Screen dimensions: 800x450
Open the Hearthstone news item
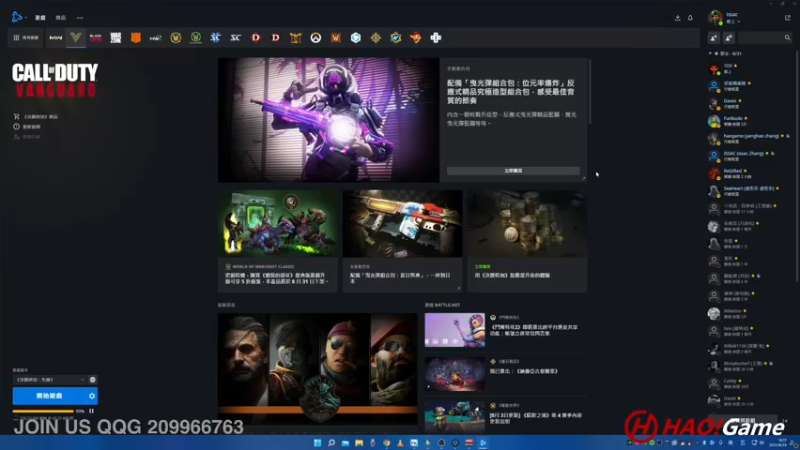(506, 374)
